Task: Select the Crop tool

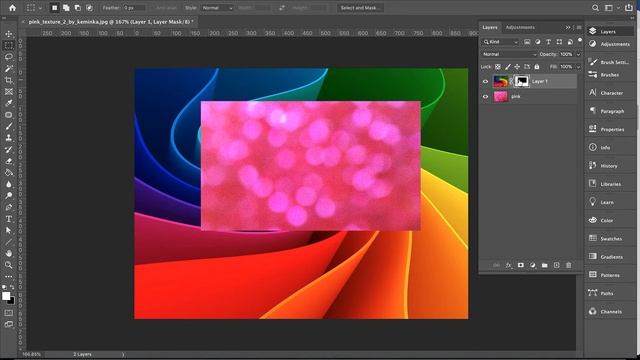Action: (9, 80)
